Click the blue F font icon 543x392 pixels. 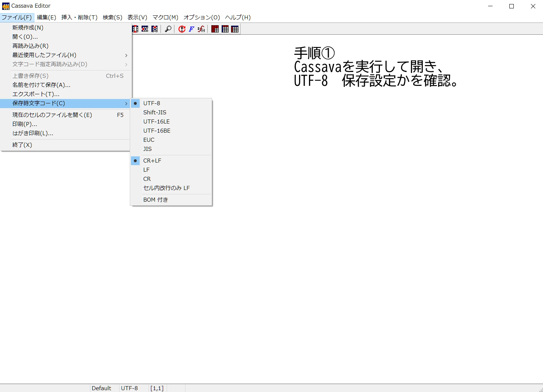(192, 29)
